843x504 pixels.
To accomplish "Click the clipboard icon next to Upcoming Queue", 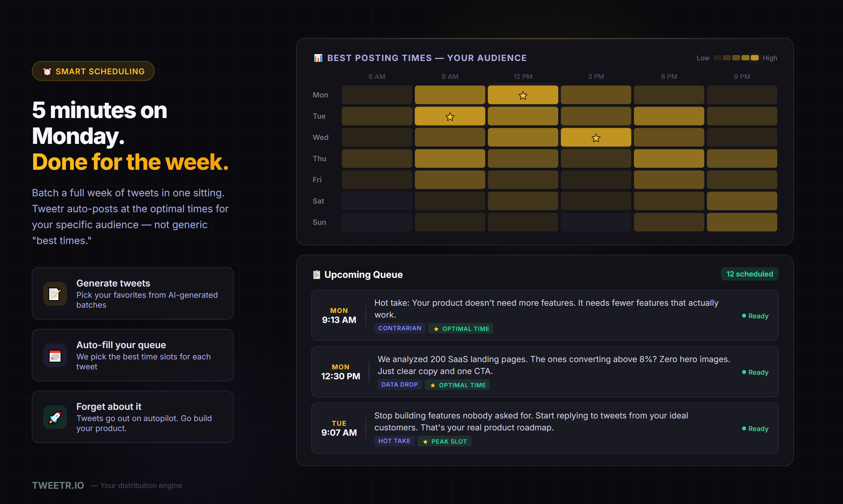I will (317, 275).
